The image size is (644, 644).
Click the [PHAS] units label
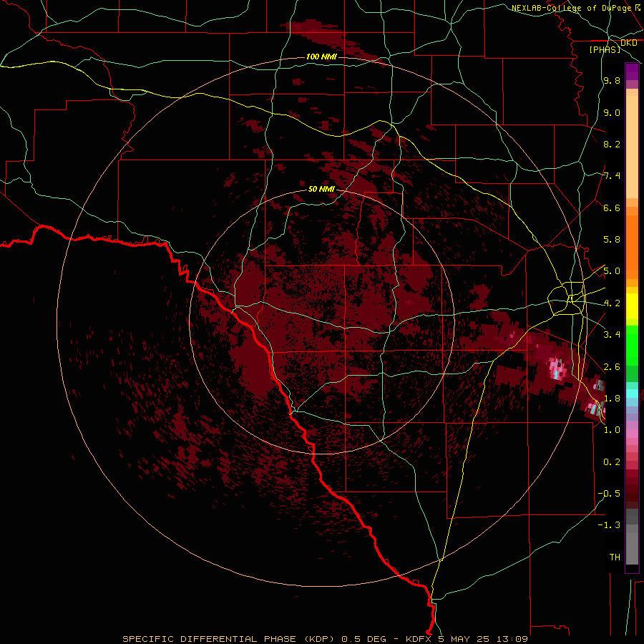click(x=605, y=49)
